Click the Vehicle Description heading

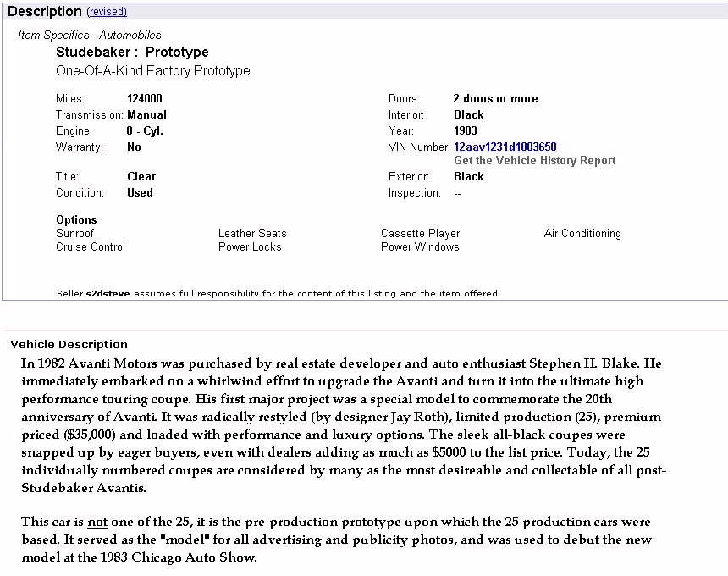pyautogui.click(x=69, y=344)
